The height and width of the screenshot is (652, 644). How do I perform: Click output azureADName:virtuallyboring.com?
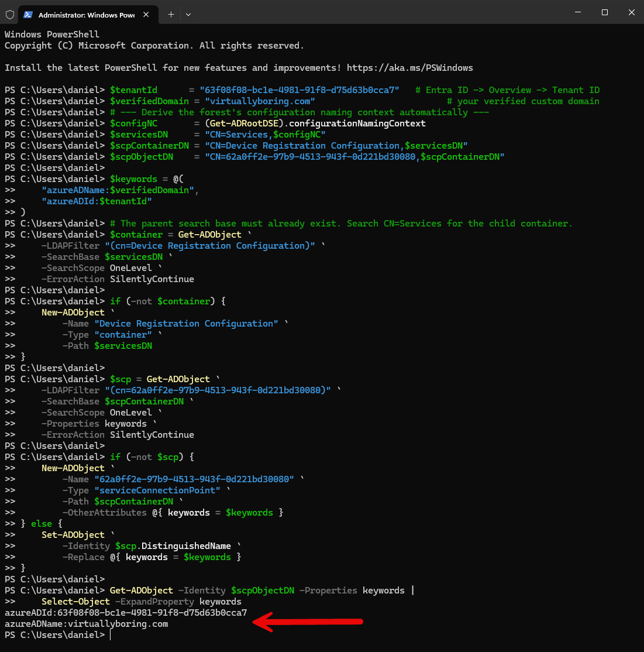(87, 624)
